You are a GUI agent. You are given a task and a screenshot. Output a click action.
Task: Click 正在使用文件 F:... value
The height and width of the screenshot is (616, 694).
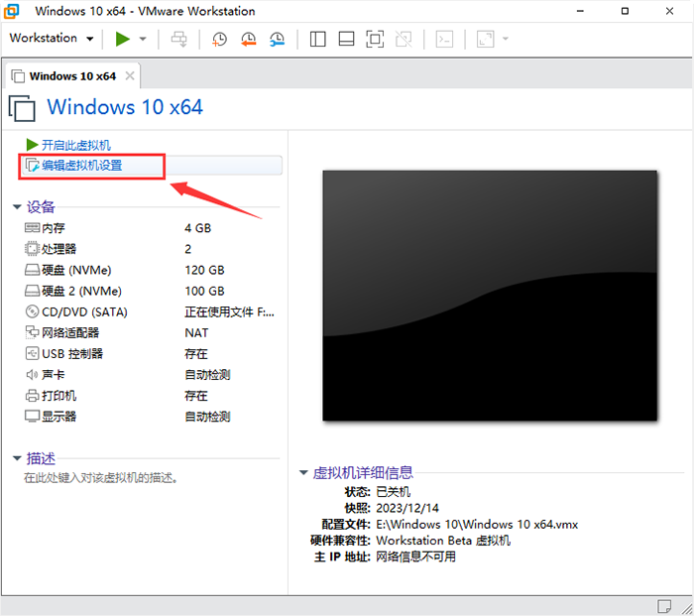click(229, 312)
